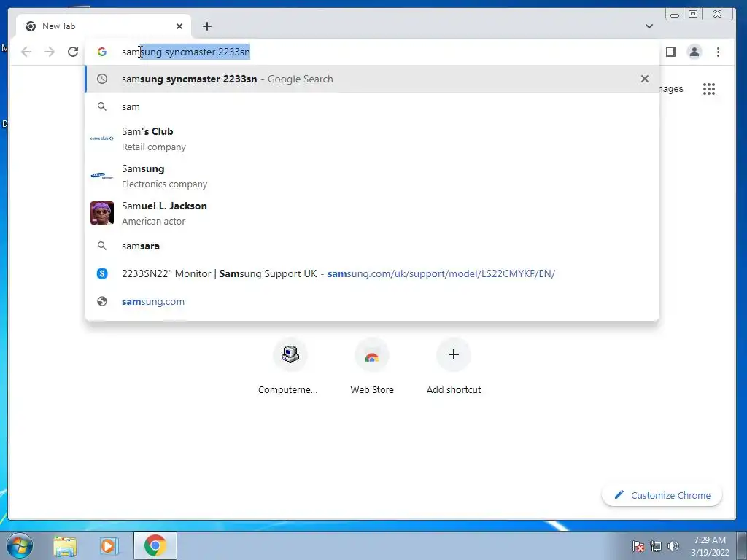Remove the samsung syncmaster 2233sn suggestion
Screen dimensions: 747x560
point(645,79)
